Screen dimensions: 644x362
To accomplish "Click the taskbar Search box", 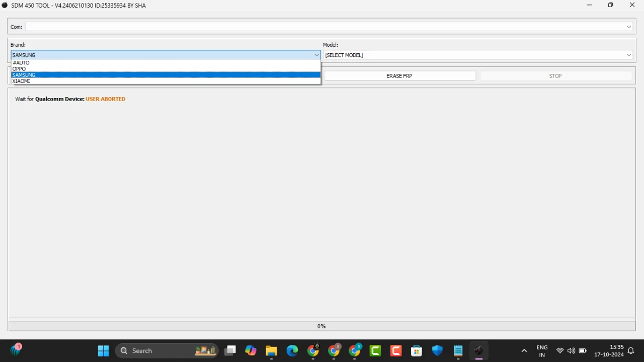I will 168,350.
